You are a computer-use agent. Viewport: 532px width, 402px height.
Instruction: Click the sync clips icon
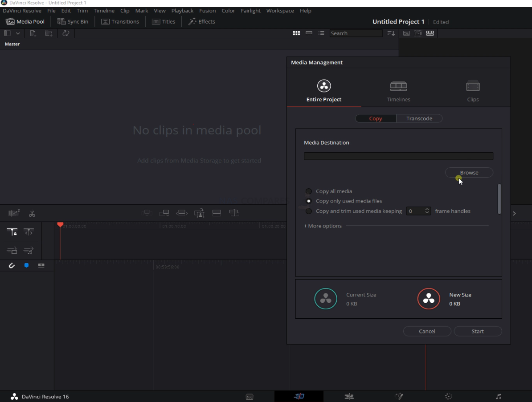coord(66,33)
